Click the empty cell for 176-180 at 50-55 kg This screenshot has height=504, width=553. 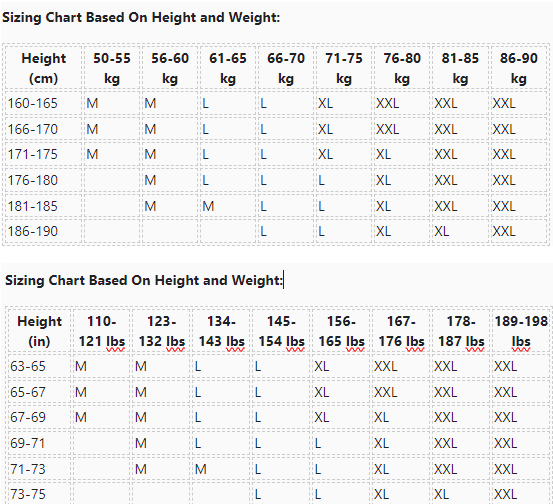click(112, 180)
